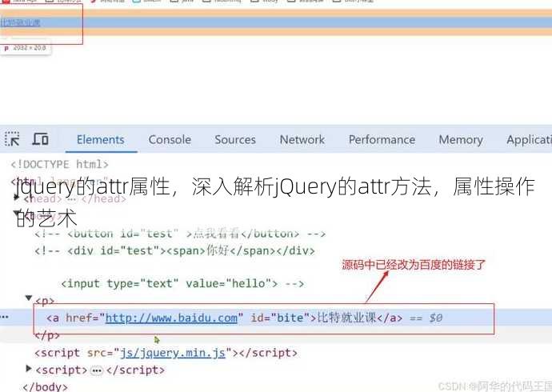552x392 pixels.
Task: Open the Console tab
Action: pos(170,140)
